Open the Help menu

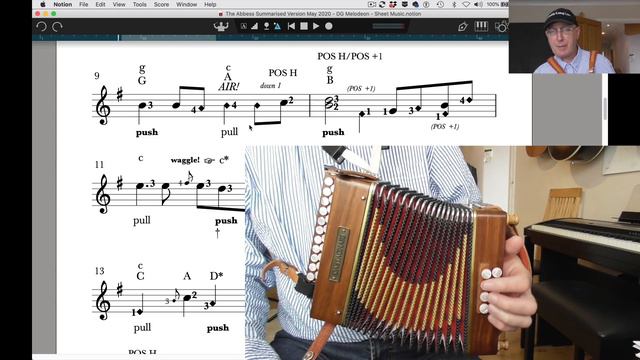tap(210, 4)
